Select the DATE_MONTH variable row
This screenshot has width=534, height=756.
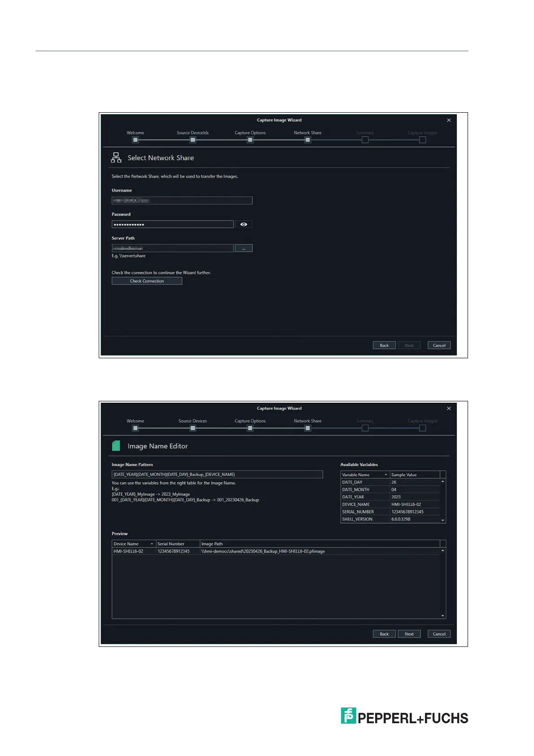pyautogui.click(x=390, y=490)
